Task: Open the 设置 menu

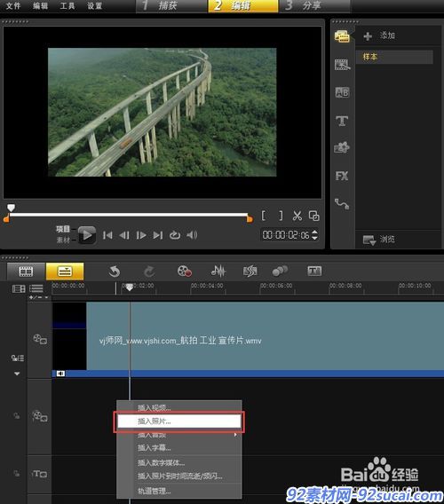Action: [x=95, y=5]
